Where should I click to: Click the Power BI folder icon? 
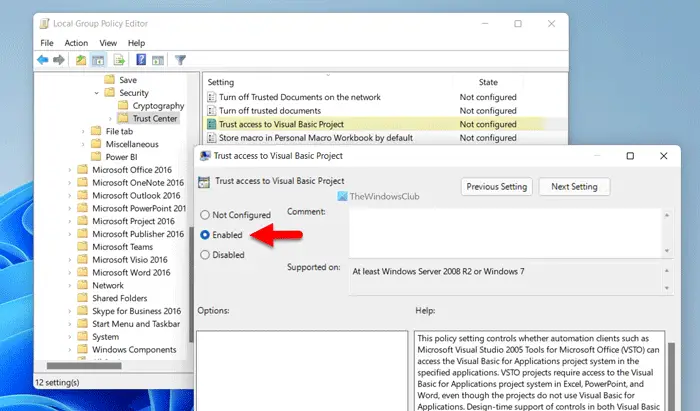[x=96, y=157]
